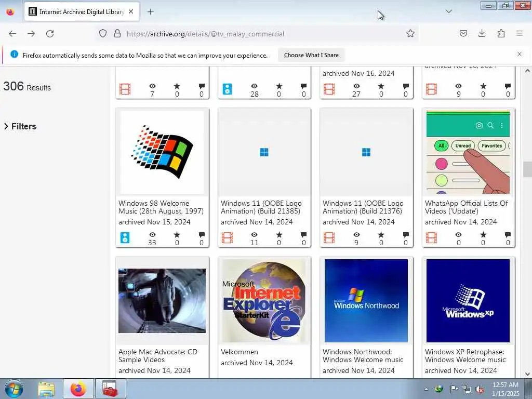Click audio media icon on Windows 98 card
The height and width of the screenshot is (399, 532).
pyautogui.click(x=125, y=237)
